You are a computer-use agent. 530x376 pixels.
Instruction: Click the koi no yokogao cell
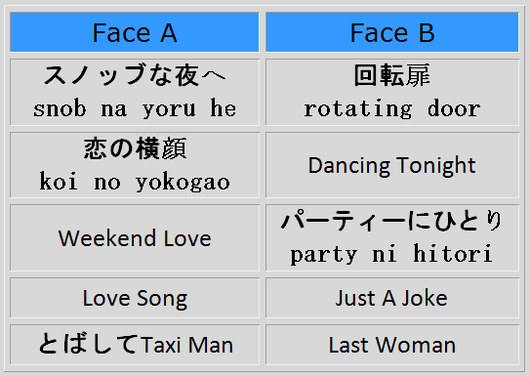135,165
